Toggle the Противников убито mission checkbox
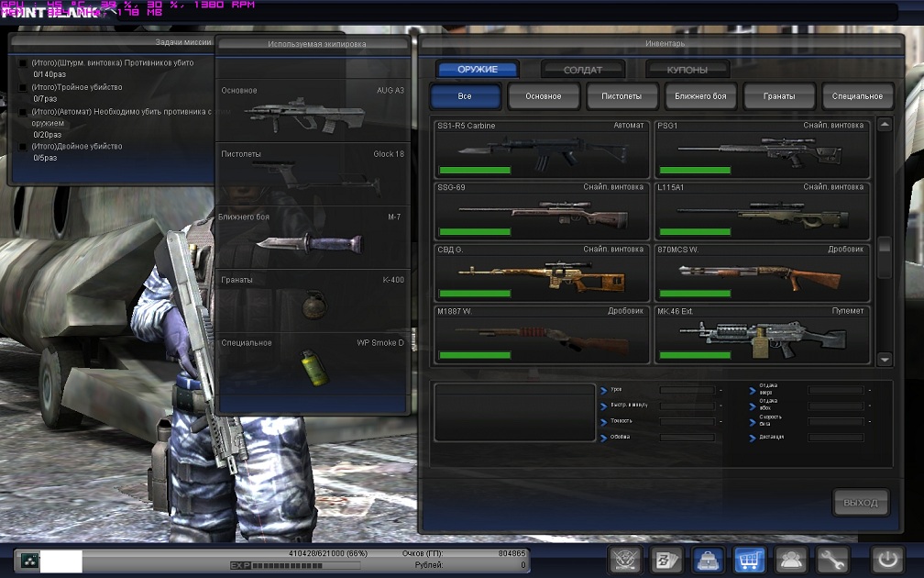The height and width of the screenshot is (578, 924). pyautogui.click(x=23, y=63)
